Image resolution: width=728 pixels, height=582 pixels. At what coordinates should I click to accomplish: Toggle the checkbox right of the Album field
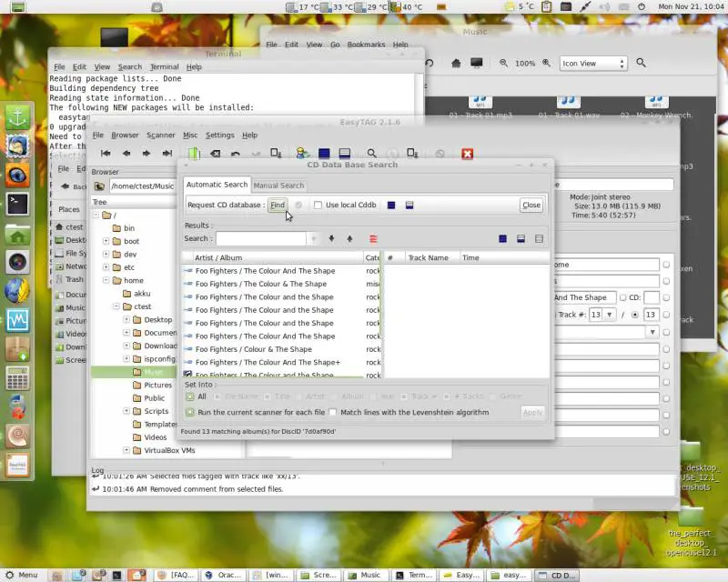(x=666, y=297)
